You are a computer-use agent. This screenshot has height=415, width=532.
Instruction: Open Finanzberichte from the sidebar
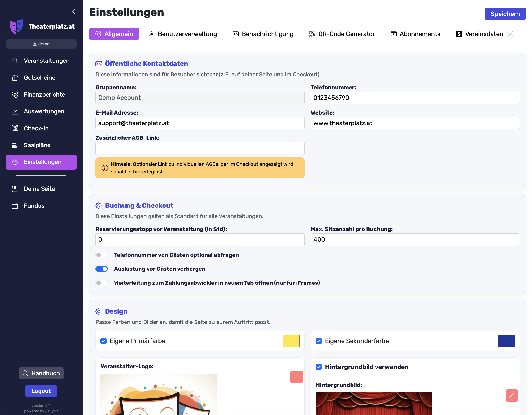(x=44, y=94)
